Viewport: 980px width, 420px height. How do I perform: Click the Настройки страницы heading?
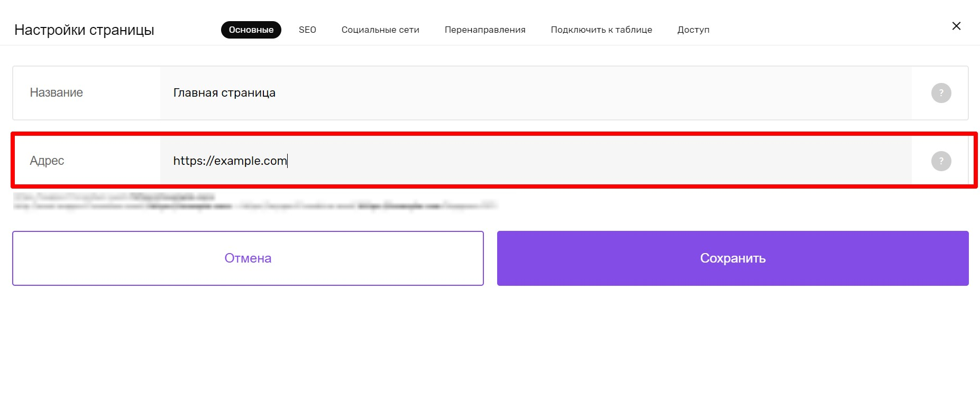84,30
